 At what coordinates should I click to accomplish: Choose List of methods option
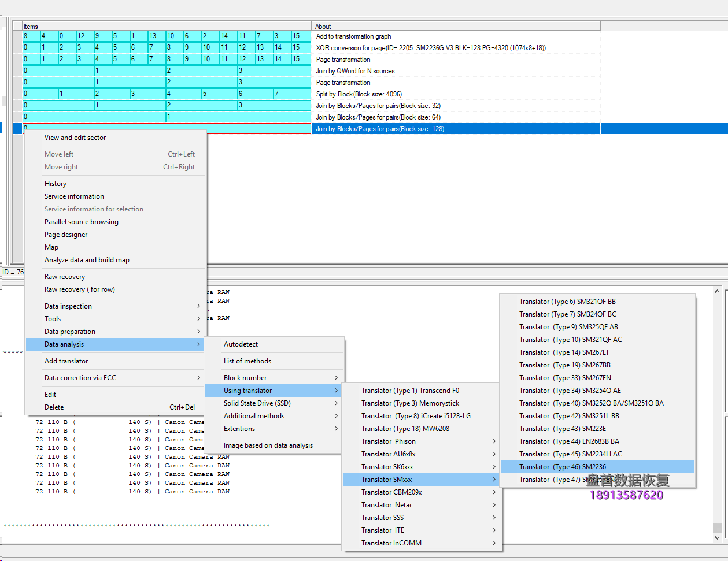coord(247,361)
